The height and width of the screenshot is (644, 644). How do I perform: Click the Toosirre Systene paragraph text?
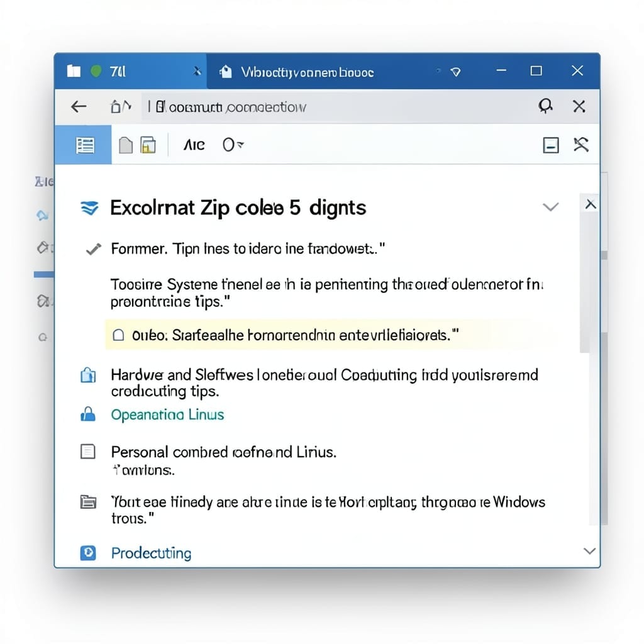tap(327, 293)
